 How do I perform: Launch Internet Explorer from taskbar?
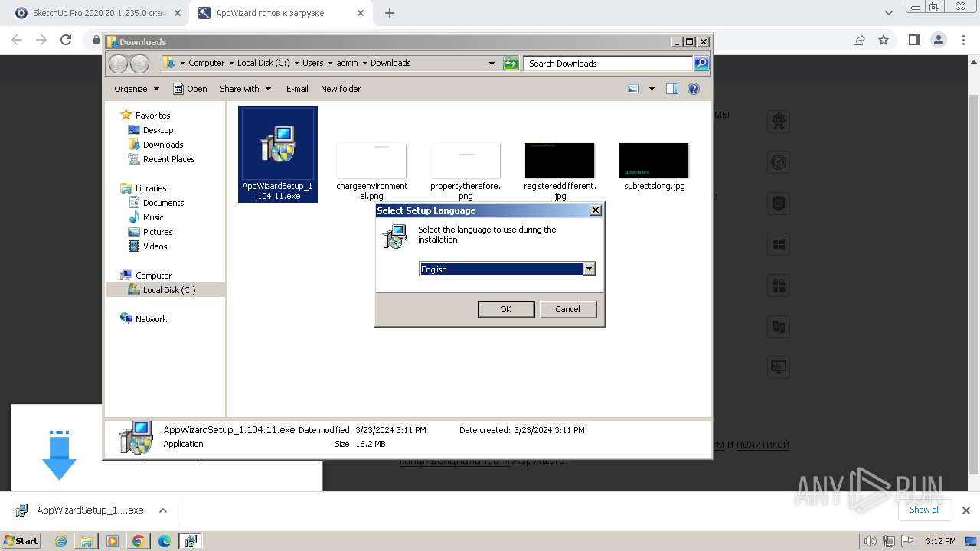coord(61,541)
